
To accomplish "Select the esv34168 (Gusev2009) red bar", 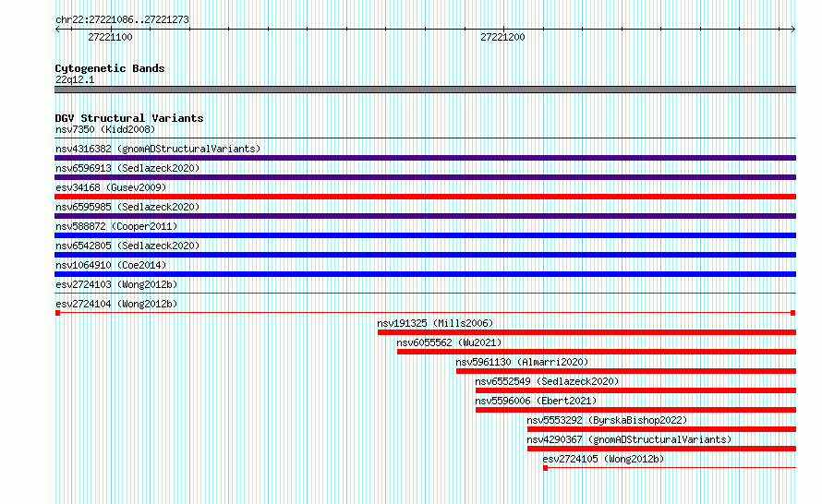I will click(425, 197).
